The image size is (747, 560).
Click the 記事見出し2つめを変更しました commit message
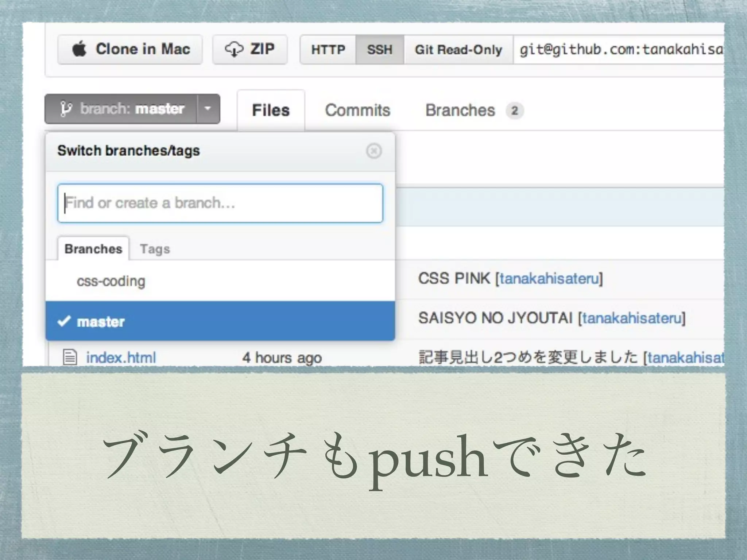click(528, 357)
